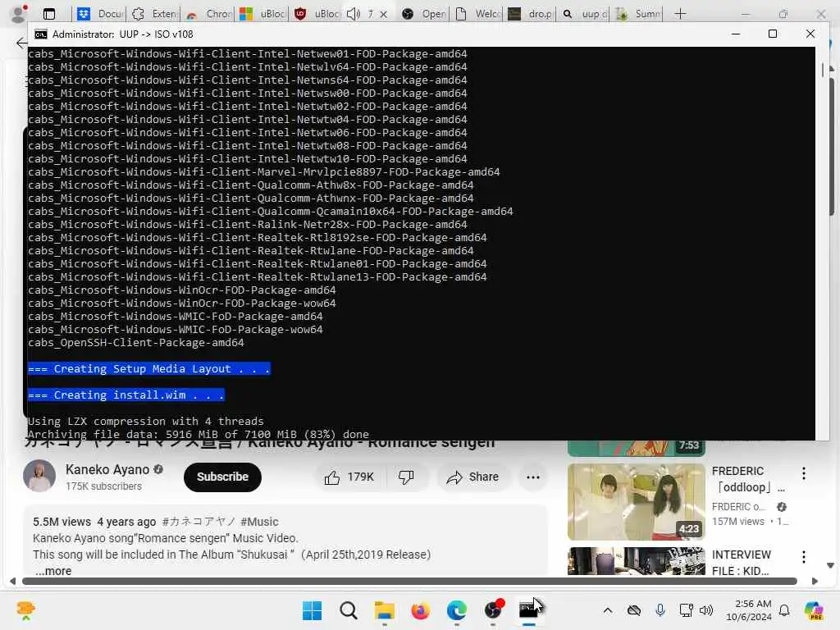
Task: Maximize the UUP -> ISO console window
Action: (x=773, y=34)
